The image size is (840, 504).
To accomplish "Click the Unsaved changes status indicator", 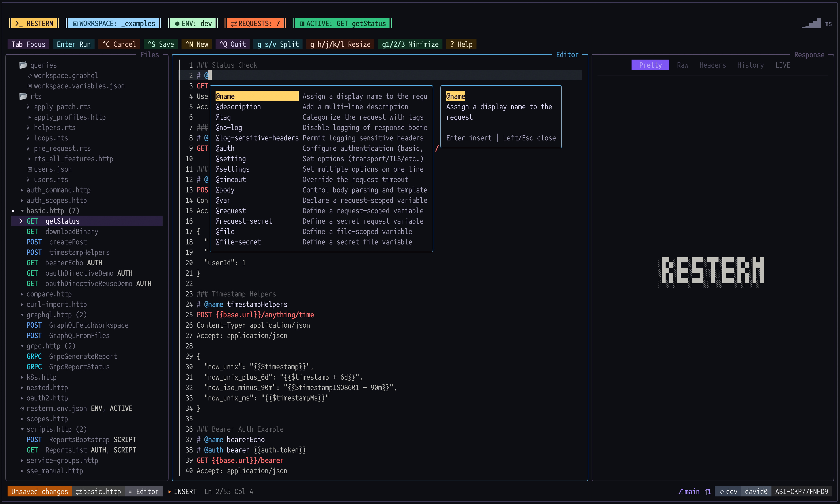I will point(39,491).
